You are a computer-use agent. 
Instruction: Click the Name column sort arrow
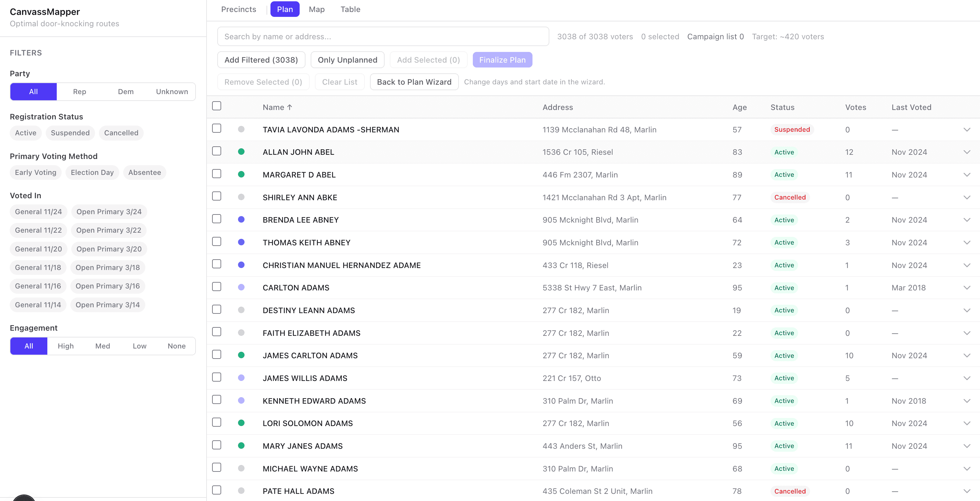pyautogui.click(x=290, y=107)
